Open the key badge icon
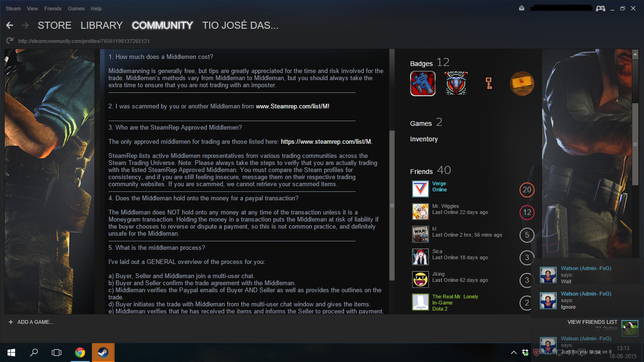 pyautogui.click(x=489, y=83)
